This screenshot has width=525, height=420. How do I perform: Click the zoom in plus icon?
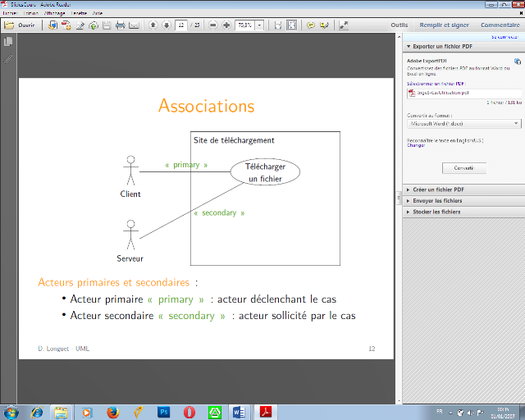[226, 25]
